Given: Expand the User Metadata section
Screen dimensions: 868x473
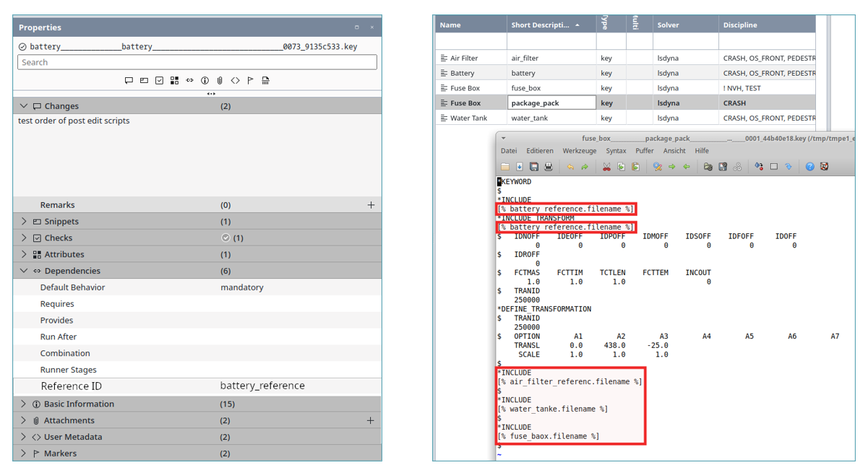Looking at the screenshot, I should point(24,437).
